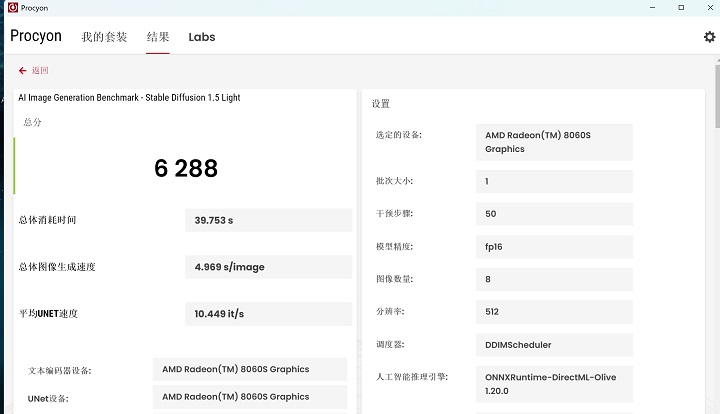Click the 人工智能推理引擎 label
Image resolution: width=720 pixels, height=414 pixels.
pos(412,377)
